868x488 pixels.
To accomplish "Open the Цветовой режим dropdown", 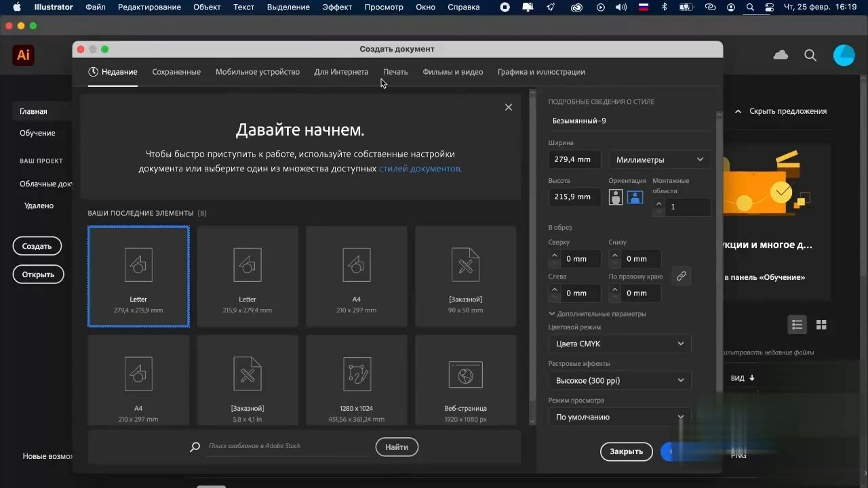I will pos(620,344).
